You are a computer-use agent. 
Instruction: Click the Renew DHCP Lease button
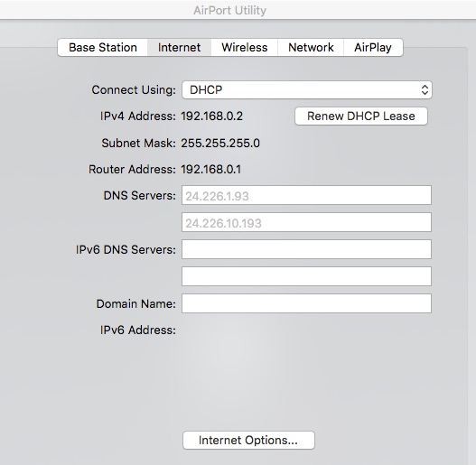tap(361, 116)
